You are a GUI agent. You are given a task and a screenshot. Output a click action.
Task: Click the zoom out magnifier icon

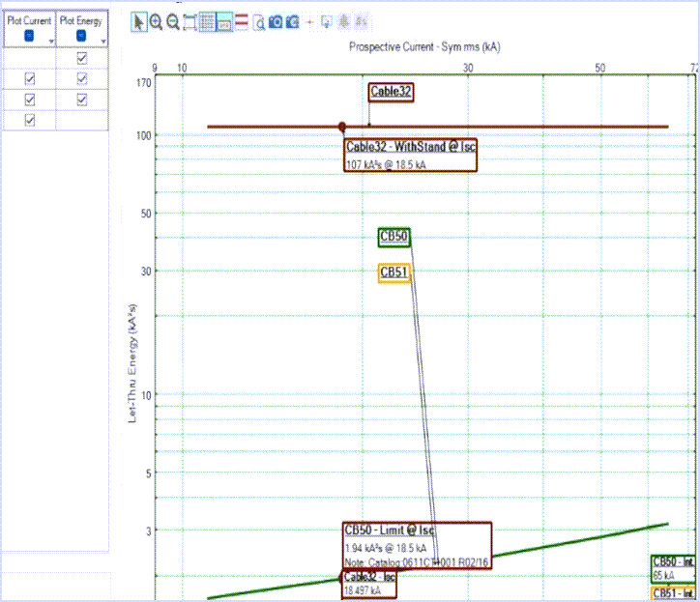pos(173,21)
